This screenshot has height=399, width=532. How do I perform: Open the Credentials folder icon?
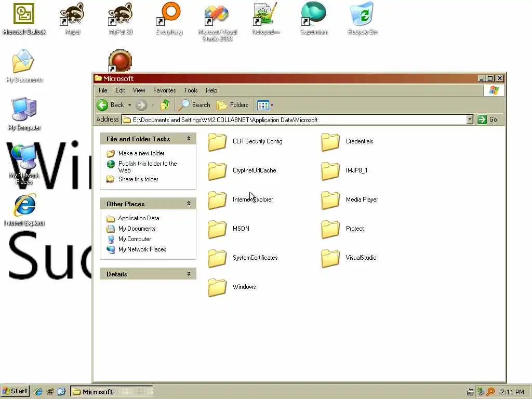(x=330, y=142)
